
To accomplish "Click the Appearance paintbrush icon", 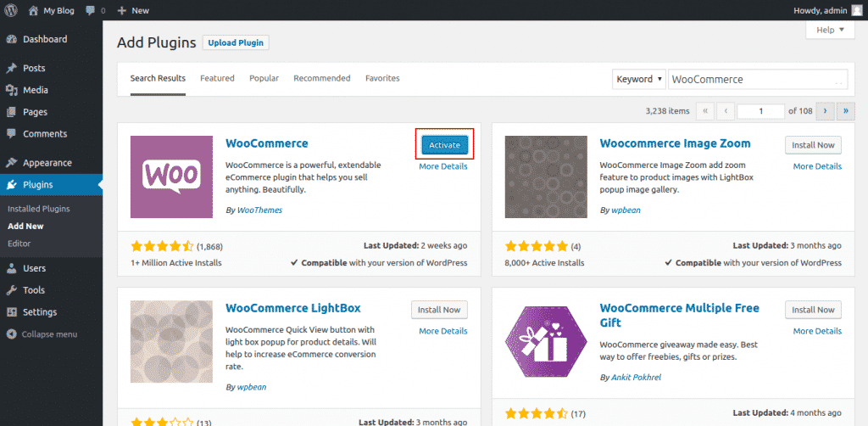I will (11, 163).
